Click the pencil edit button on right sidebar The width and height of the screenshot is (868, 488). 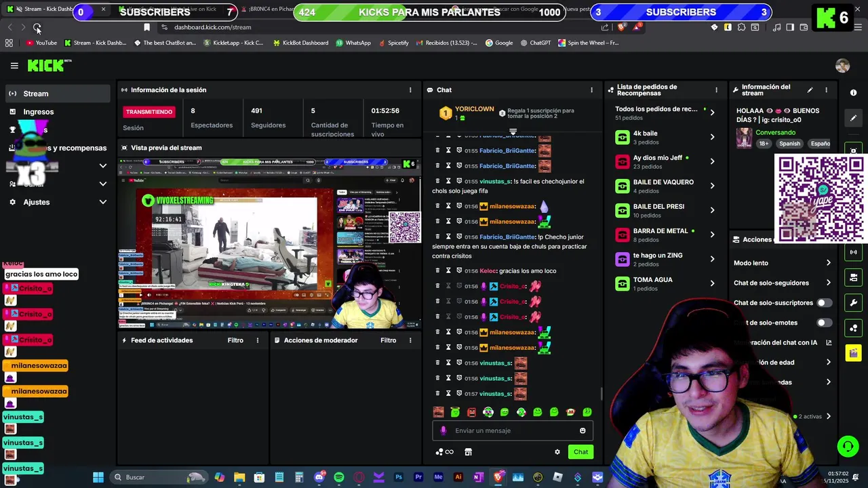854,118
